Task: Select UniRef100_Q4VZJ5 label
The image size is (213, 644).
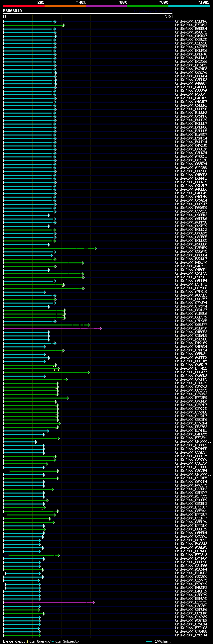Action: (191, 146)
